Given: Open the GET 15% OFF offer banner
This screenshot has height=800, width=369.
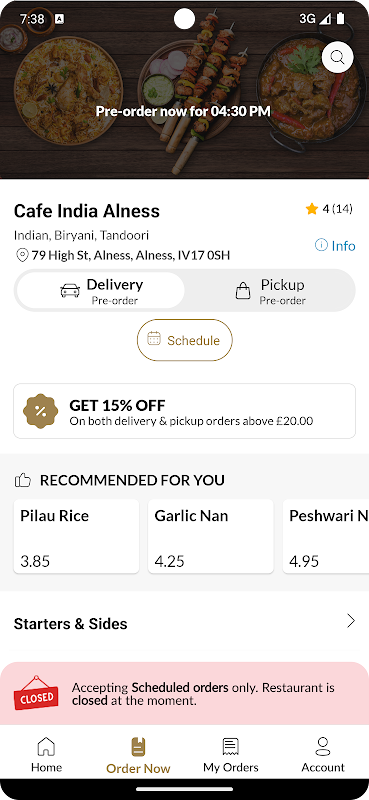Looking at the screenshot, I should click(x=184, y=411).
